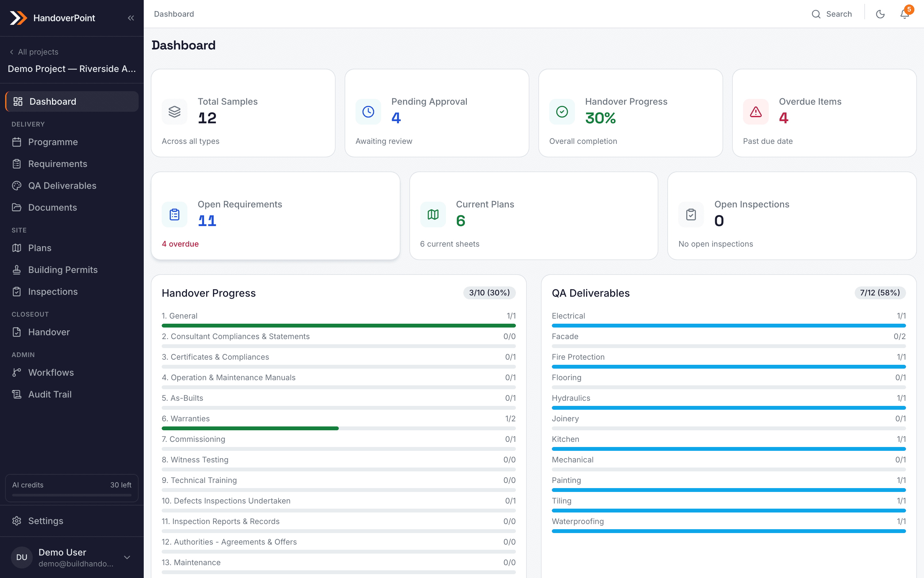Open Documents in the sidebar

click(72, 207)
